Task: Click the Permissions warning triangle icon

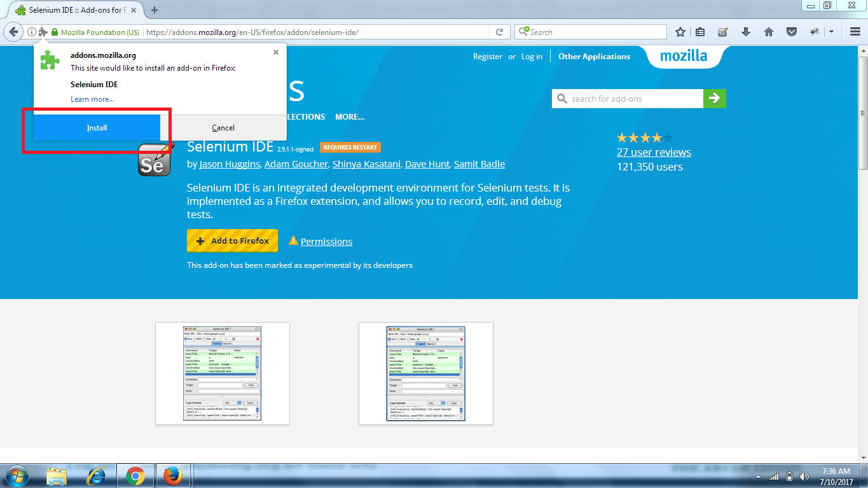Action: pyautogui.click(x=293, y=241)
